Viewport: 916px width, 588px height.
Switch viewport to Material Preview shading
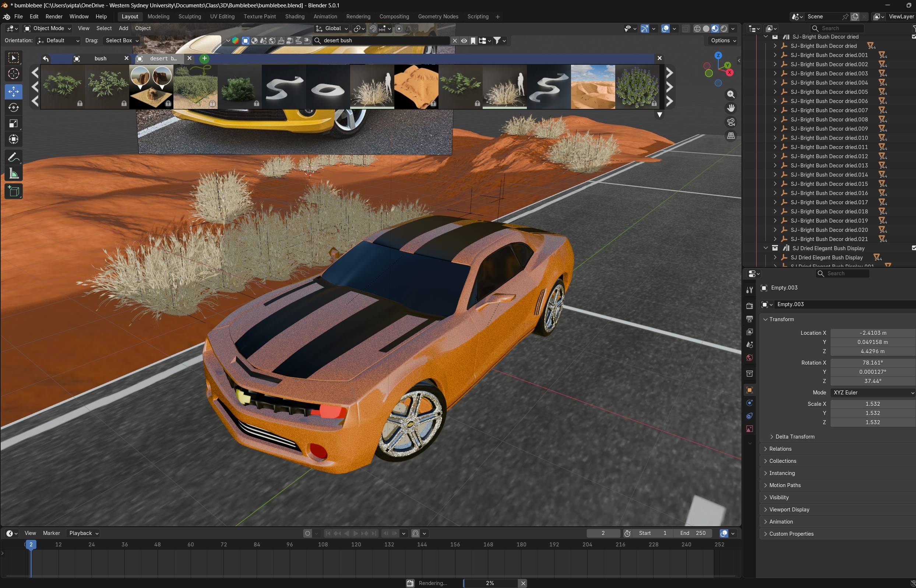point(715,29)
